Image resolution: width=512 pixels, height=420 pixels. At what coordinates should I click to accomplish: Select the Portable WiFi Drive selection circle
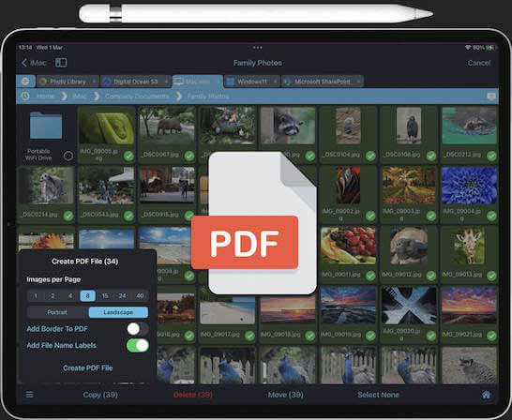pyautogui.click(x=68, y=156)
